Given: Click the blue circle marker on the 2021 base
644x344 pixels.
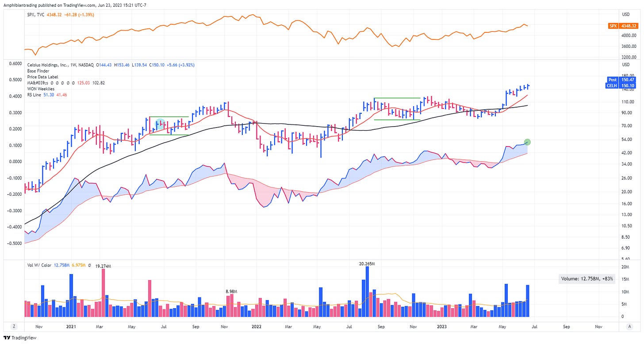Looking at the screenshot, I should coord(161,124).
